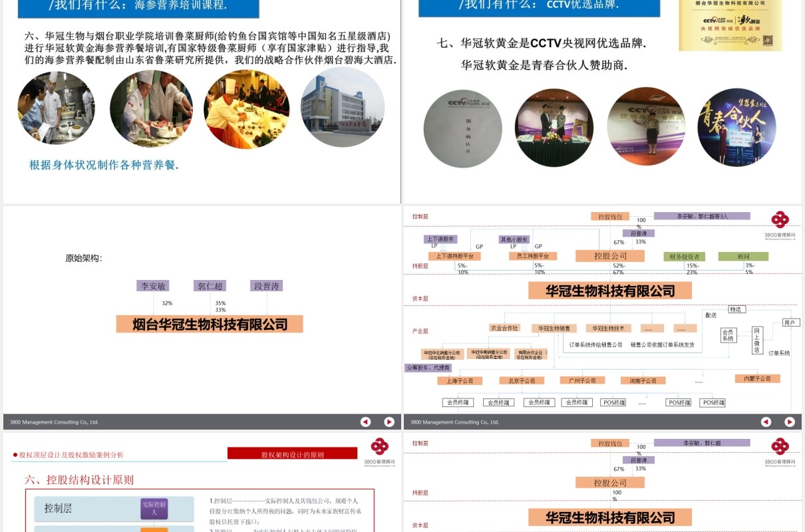Select the 农业合作社 box
This screenshot has height=532, width=805.
coord(504,328)
